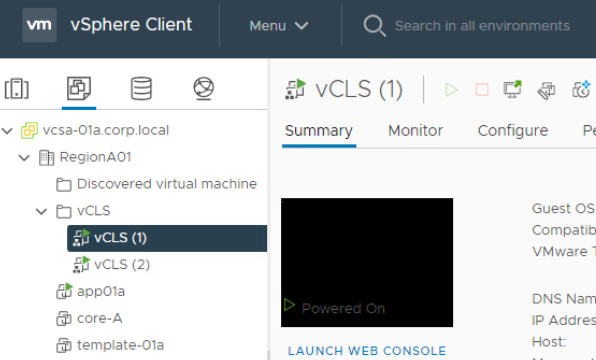Click the Edit Settings toolbar icon
The image size is (596, 360).
pos(547,90)
